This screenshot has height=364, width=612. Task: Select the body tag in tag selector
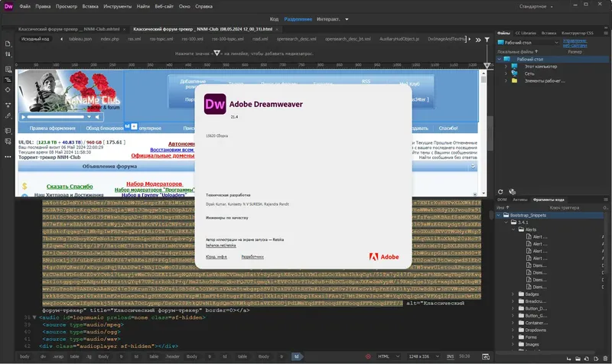pos(24,356)
